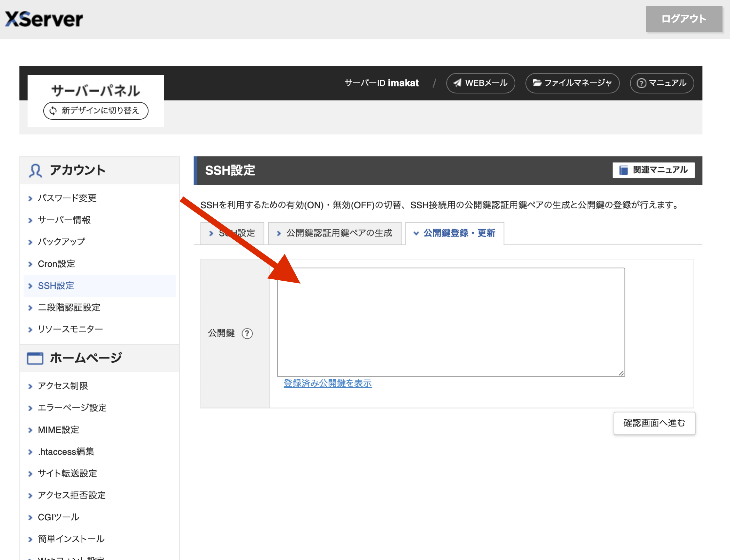Select 二段階認証設定 from the sidebar

(69, 307)
